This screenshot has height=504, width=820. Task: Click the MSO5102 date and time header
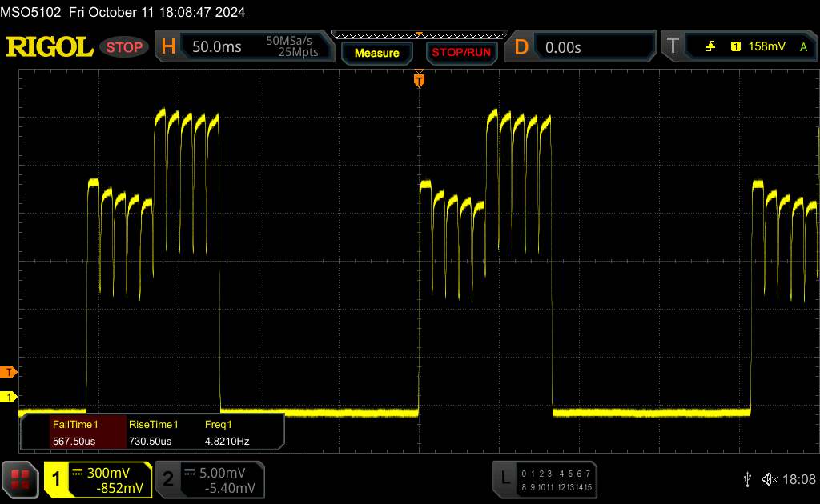[123, 12]
